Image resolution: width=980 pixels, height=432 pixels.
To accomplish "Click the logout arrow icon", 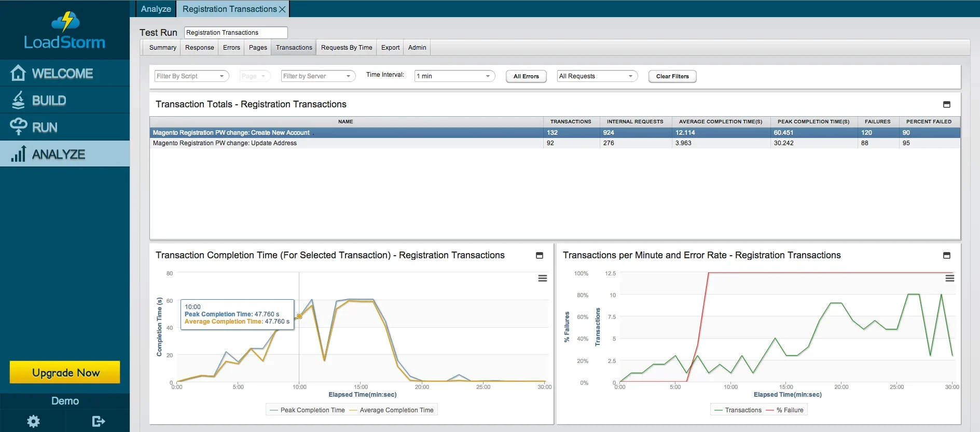I will pyautogui.click(x=98, y=421).
